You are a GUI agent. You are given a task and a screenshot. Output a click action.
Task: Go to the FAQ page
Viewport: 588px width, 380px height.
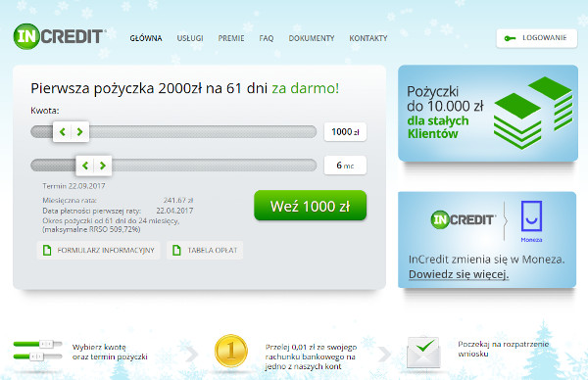click(267, 38)
